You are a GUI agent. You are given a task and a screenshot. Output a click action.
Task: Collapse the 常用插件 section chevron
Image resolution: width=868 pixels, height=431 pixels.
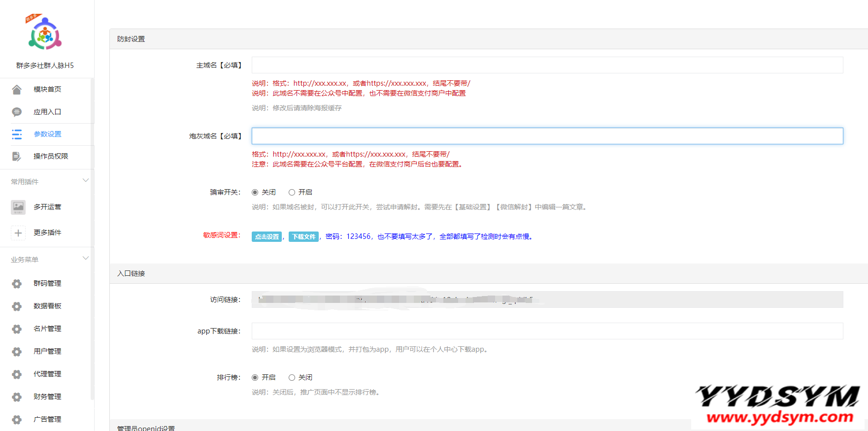[x=86, y=181]
